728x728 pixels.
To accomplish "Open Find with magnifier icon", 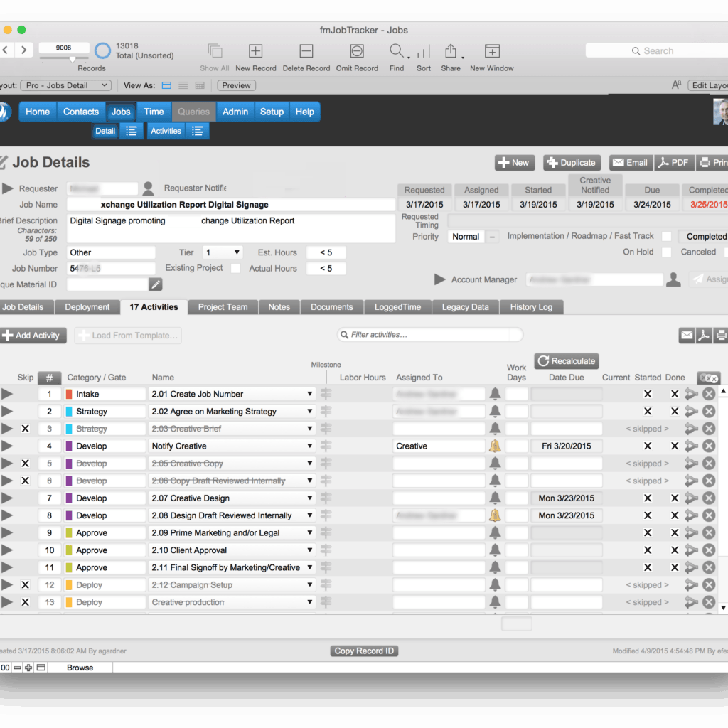I will pyautogui.click(x=397, y=51).
